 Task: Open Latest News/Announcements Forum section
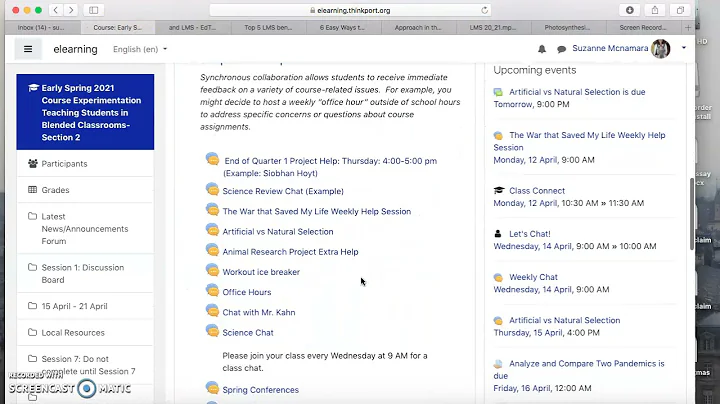pyautogui.click(x=85, y=229)
